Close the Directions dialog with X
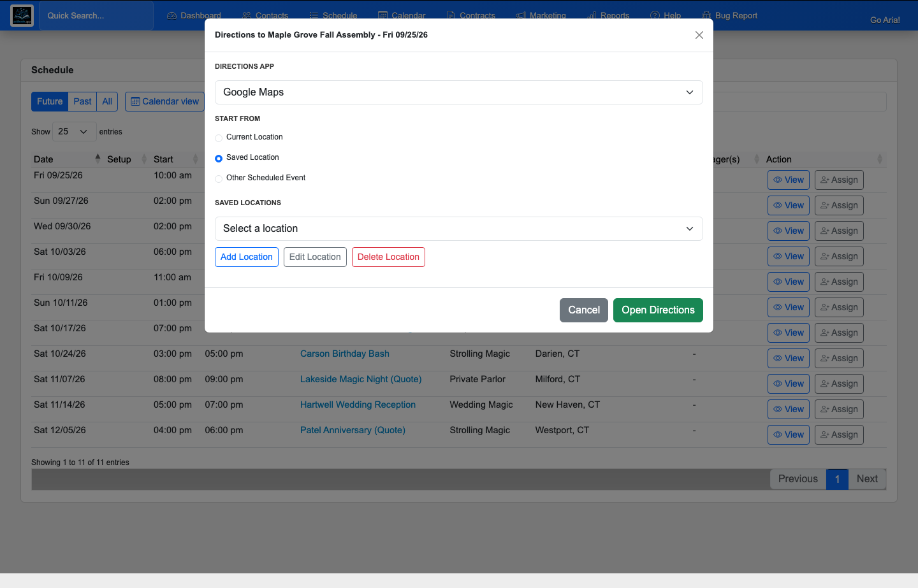918x588 pixels. [x=699, y=35]
